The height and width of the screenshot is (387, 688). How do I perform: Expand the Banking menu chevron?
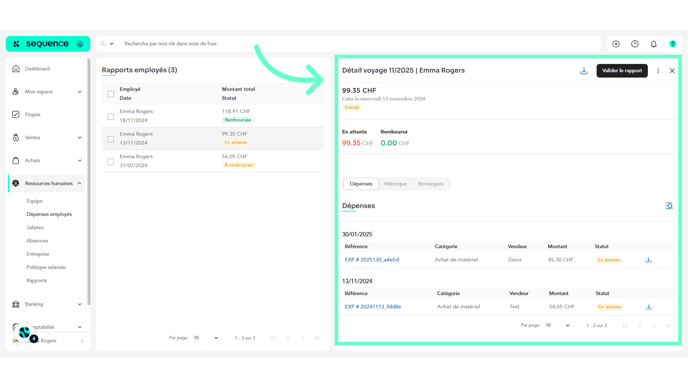click(x=79, y=304)
